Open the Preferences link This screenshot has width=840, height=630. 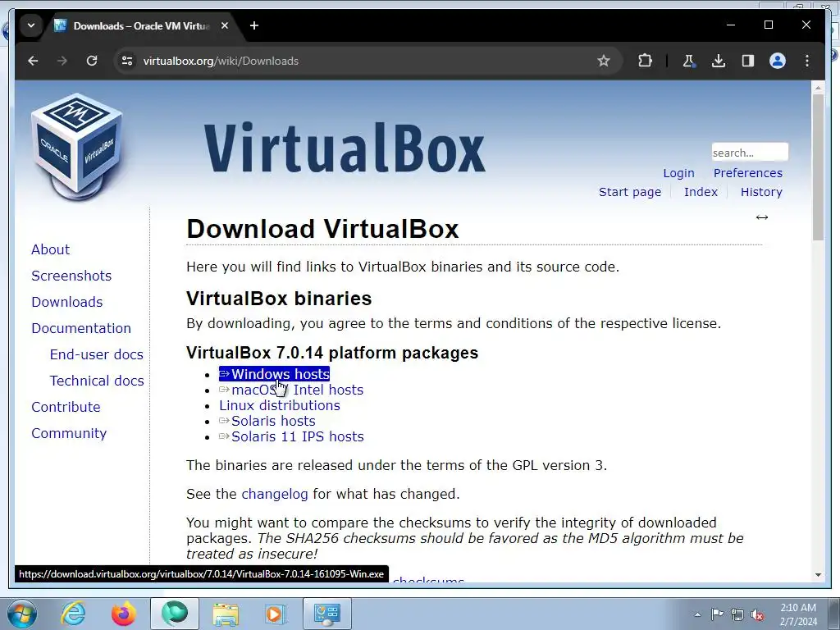point(748,173)
